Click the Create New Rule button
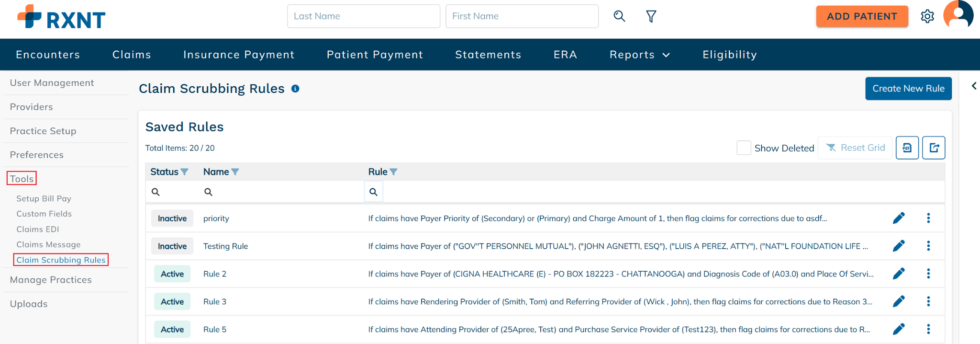 (908, 89)
